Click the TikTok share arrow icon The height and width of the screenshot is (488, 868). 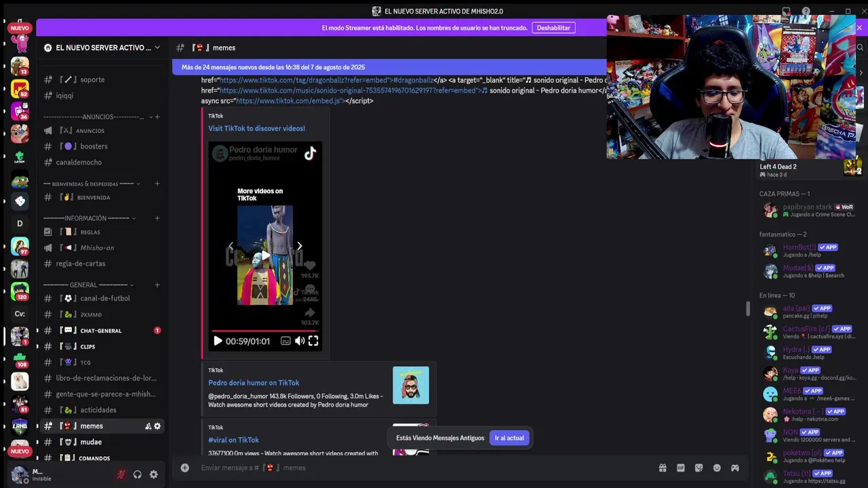(x=310, y=312)
